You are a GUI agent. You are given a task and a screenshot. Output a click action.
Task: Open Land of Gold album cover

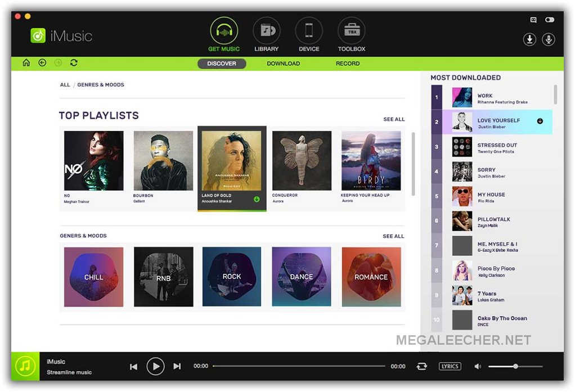pos(232,161)
